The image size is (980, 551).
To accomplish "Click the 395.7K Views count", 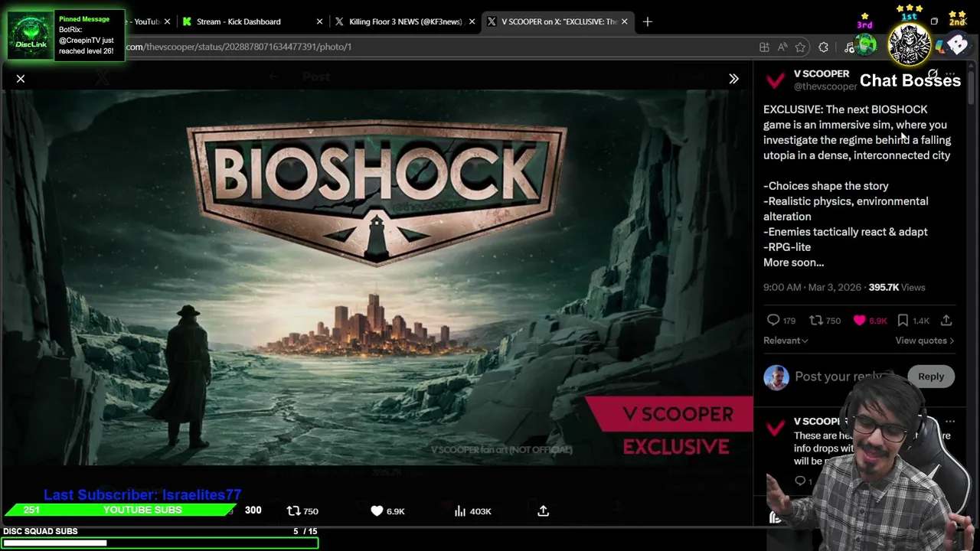I will pyautogui.click(x=897, y=288).
